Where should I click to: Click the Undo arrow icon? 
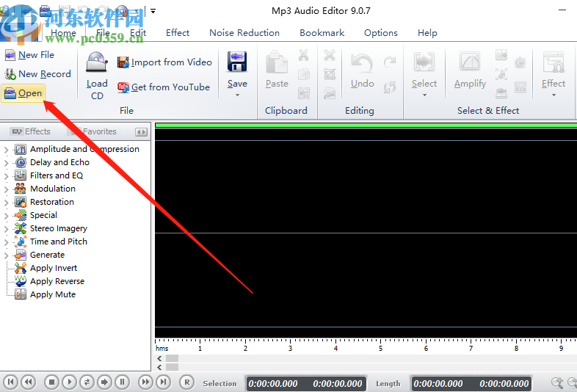pyautogui.click(x=362, y=62)
